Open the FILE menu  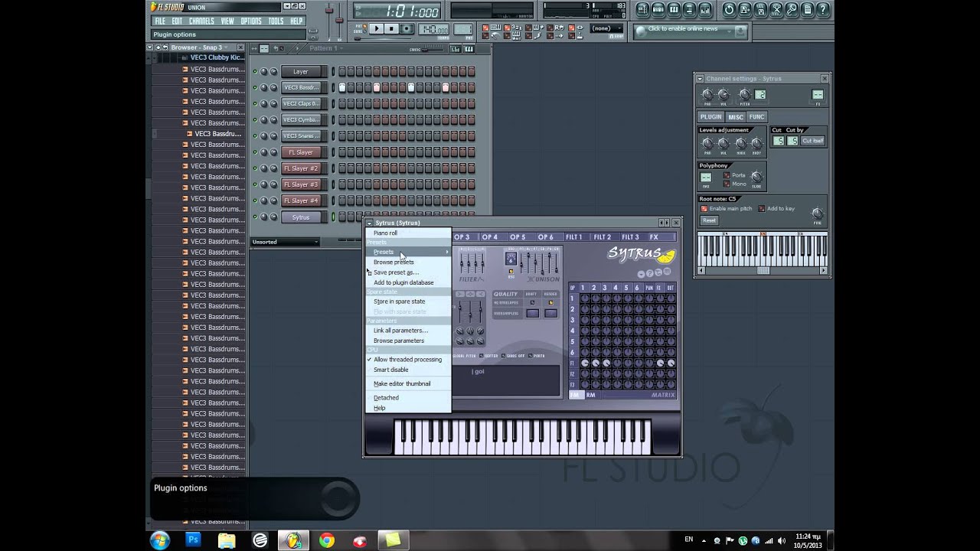(x=160, y=21)
